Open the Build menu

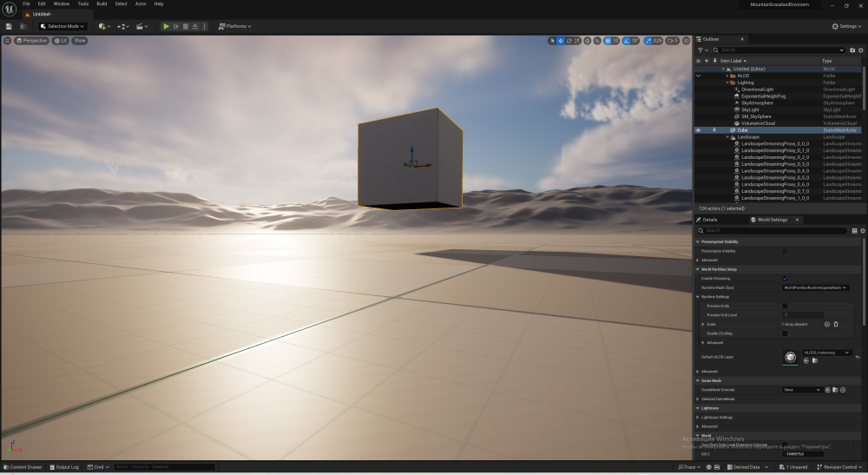tap(102, 3)
